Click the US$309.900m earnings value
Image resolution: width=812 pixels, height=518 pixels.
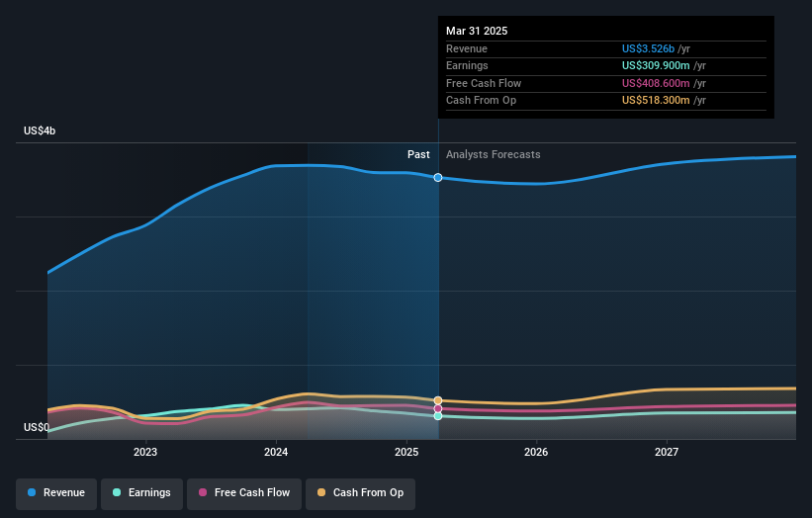click(656, 65)
